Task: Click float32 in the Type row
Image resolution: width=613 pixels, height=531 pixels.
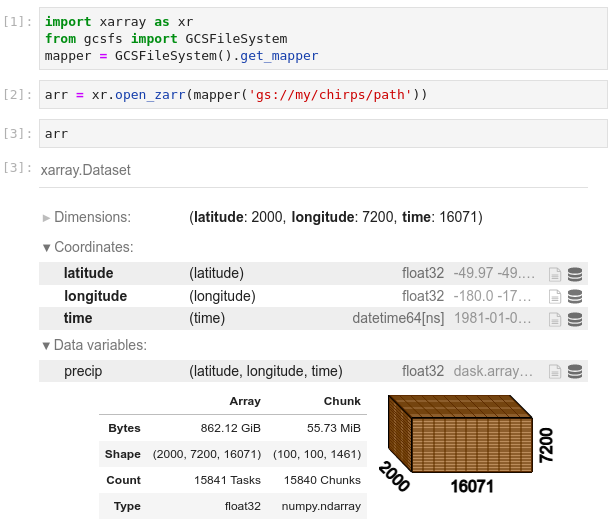Action: (242, 506)
